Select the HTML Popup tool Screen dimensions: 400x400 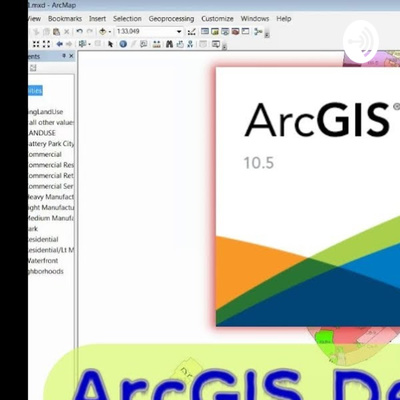[144, 44]
